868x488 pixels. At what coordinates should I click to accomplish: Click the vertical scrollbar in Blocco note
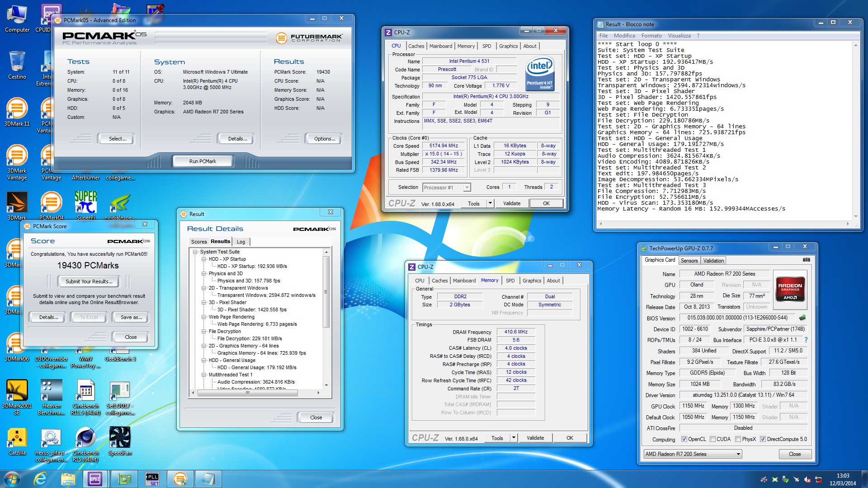pyautogui.click(x=856, y=129)
